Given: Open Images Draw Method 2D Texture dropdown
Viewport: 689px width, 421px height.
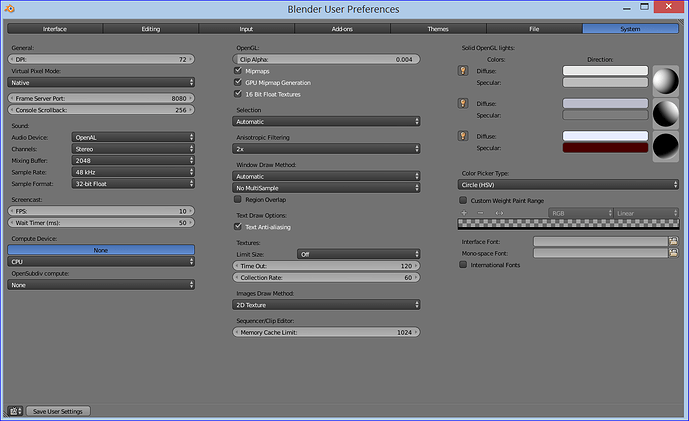Looking at the screenshot, I should (326, 305).
